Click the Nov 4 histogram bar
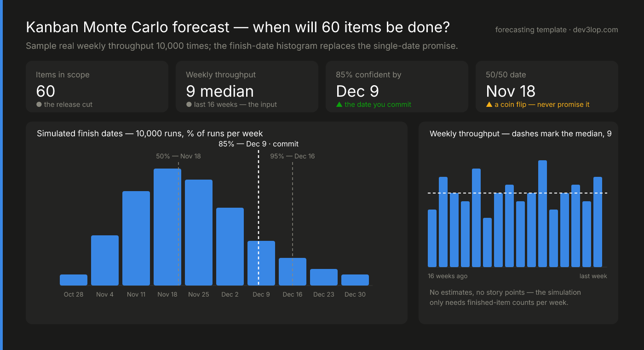Screen dimensions: 644x350 pyautogui.click(x=105, y=260)
